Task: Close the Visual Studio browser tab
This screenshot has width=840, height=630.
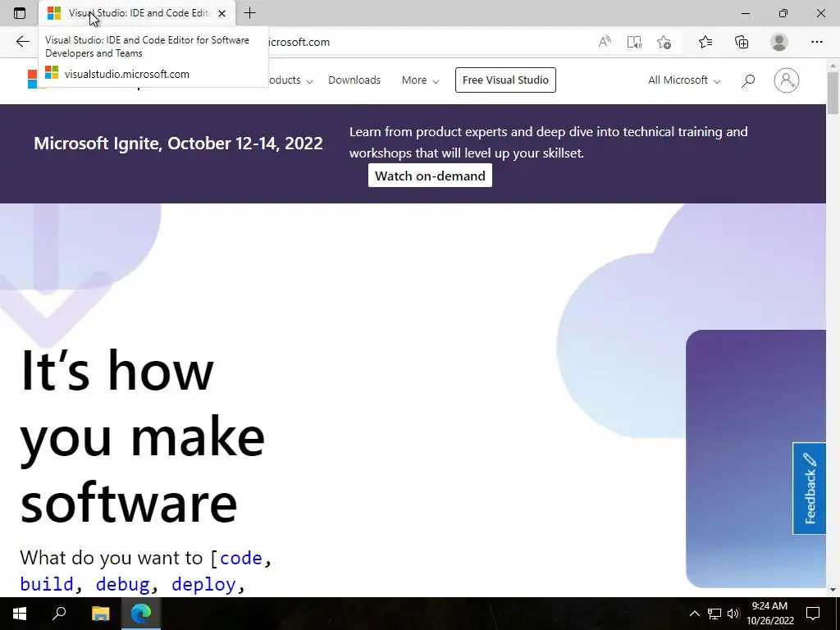Action: coord(221,13)
